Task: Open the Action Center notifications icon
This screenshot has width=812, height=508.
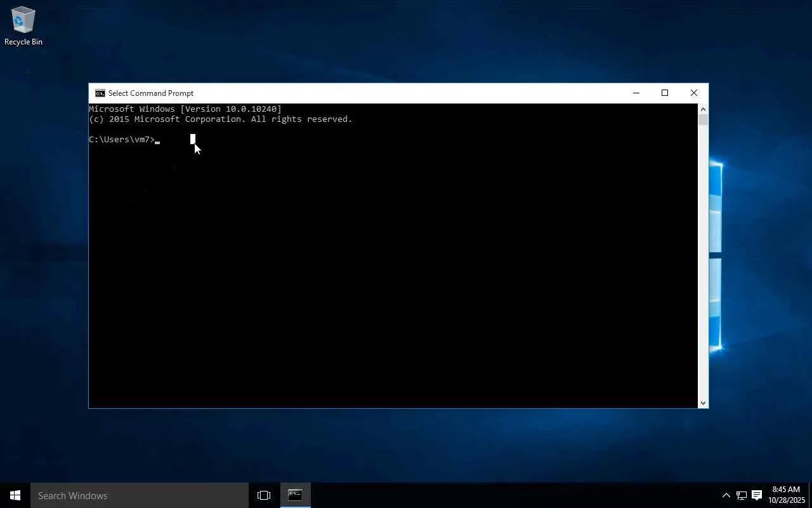Action: coord(757,495)
